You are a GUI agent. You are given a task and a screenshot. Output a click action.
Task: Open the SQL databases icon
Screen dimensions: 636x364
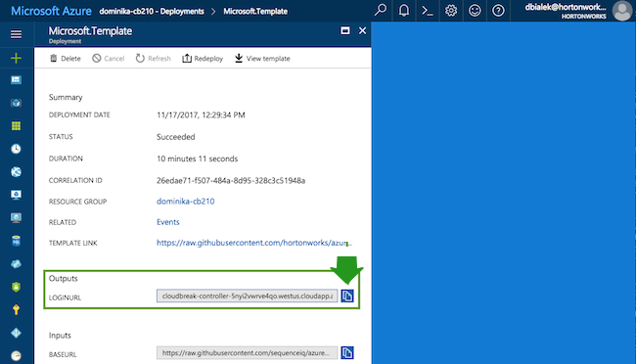click(x=16, y=241)
